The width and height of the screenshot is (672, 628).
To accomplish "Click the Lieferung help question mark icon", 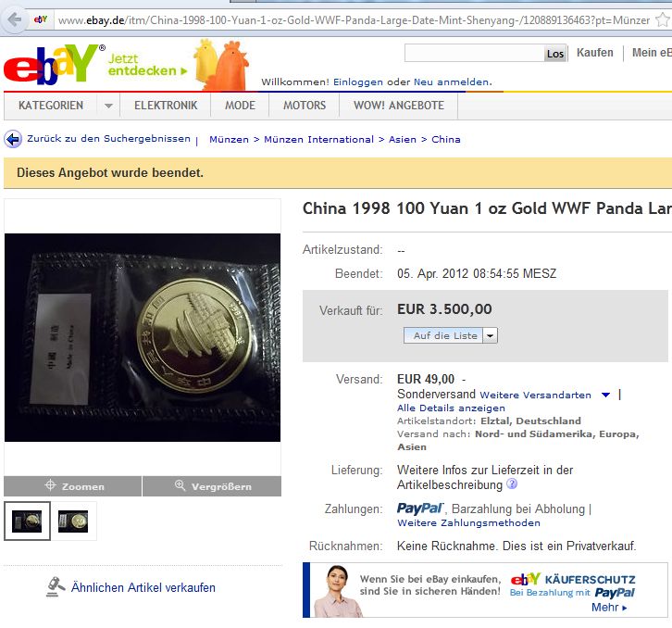I will (x=512, y=484).
